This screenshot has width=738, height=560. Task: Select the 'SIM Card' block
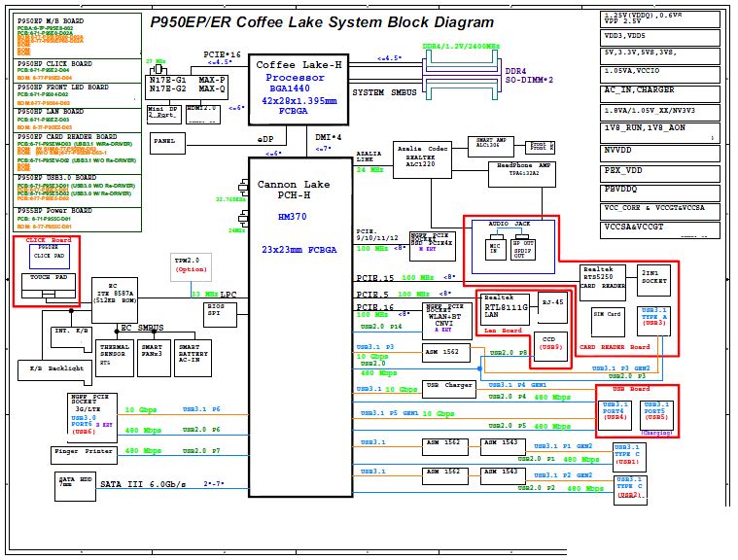(x=608, y=322)
